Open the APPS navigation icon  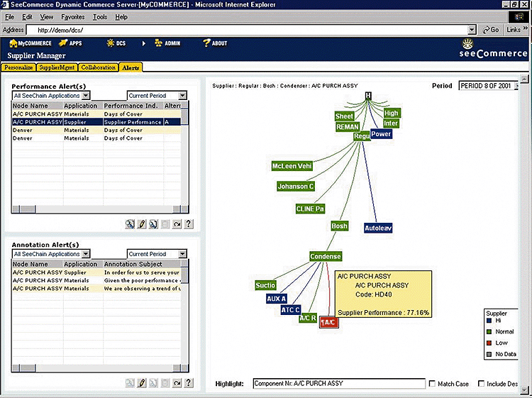[x=62, y=43]
